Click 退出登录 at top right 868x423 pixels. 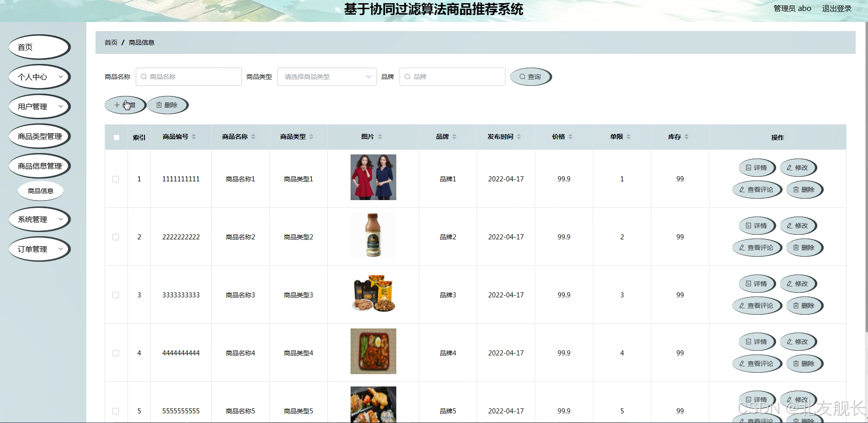tap(836, 8)
